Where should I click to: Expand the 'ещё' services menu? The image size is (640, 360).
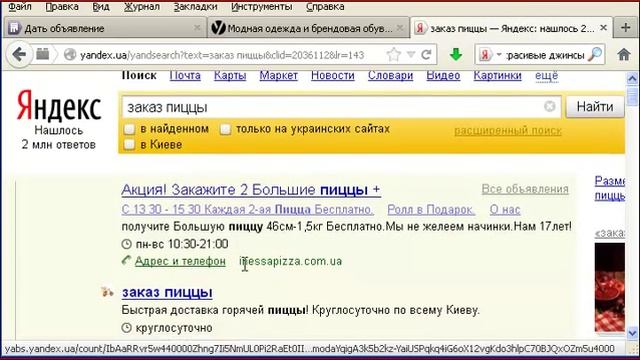pos(546,76)
